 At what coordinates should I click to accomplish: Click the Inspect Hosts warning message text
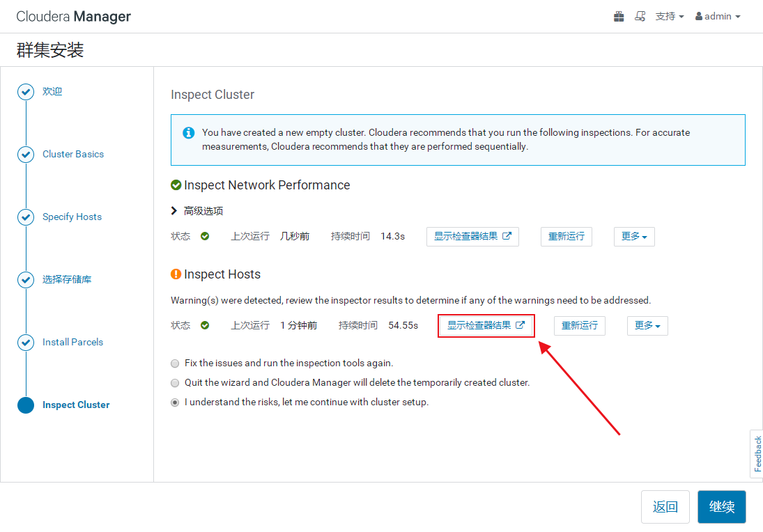click(x=410, y=301)
